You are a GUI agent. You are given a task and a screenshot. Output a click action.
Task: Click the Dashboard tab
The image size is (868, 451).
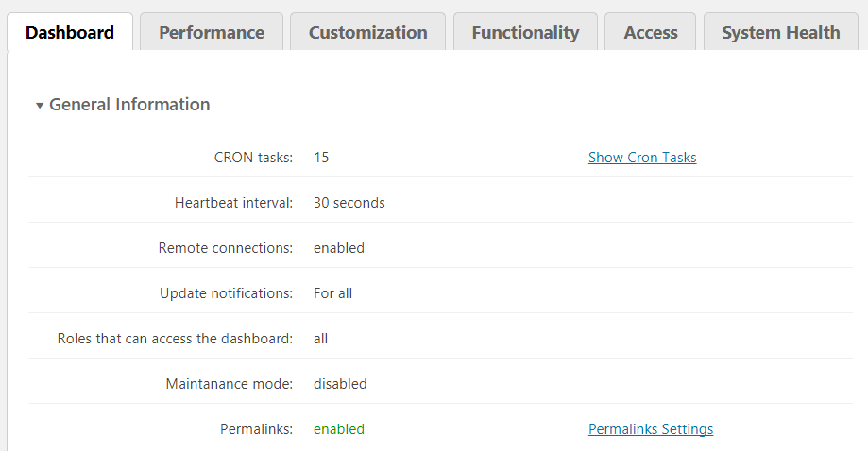tap(70, 33)
